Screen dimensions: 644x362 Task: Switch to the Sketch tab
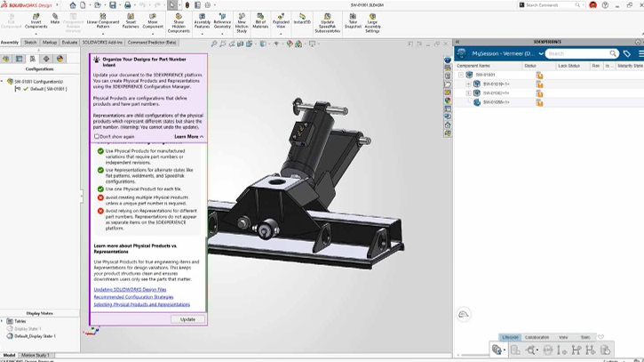pyautogui.click(x=30, y=43)
